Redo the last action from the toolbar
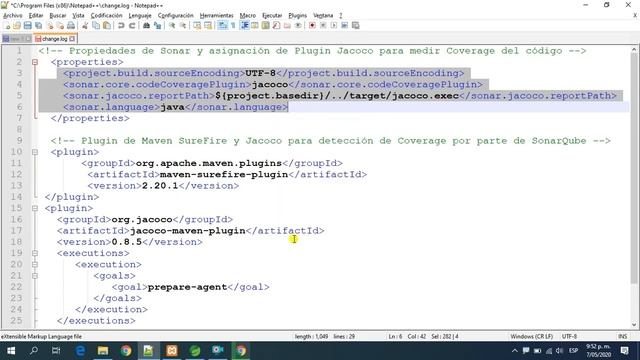Screen dimensions: 640x360 pyautogui.click(x=132, y=25)
